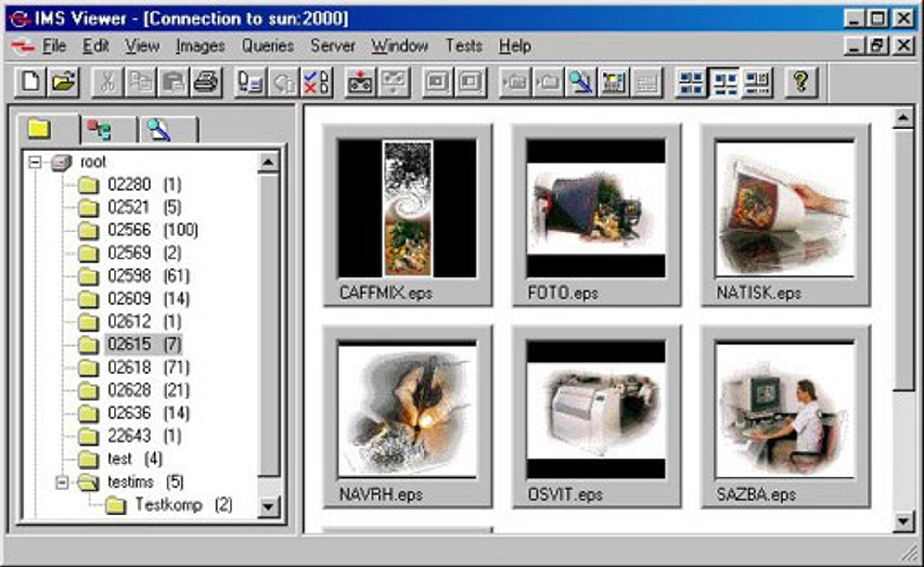Screen dimensions: 924x567
Task: Click the checkmark and cross select icon
Action: 317,82
